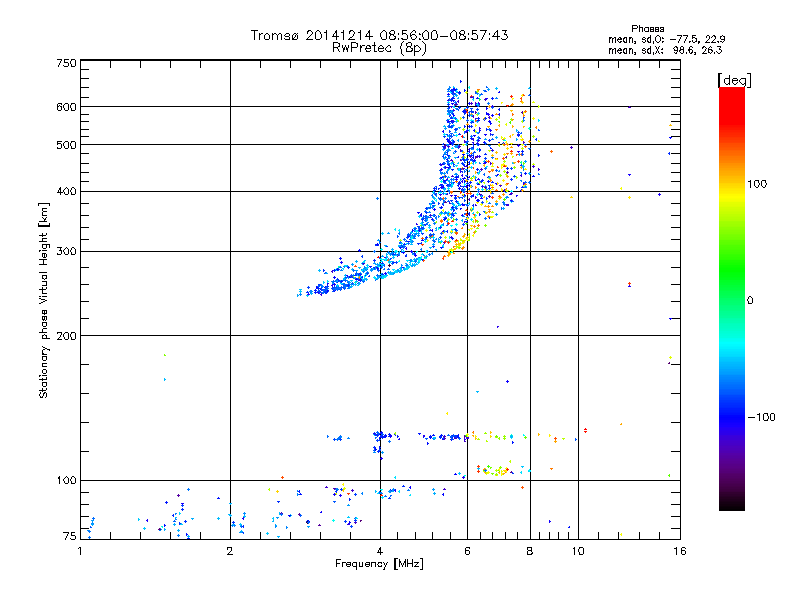The image size is (800, 600).
Task: Click the y-axis tick label '300'
Action: pyautogui.click(x=66, y=252)
